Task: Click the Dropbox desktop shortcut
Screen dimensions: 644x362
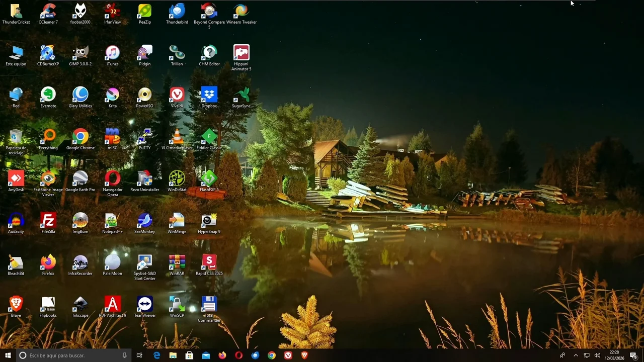Action: (x=209, y=95)
